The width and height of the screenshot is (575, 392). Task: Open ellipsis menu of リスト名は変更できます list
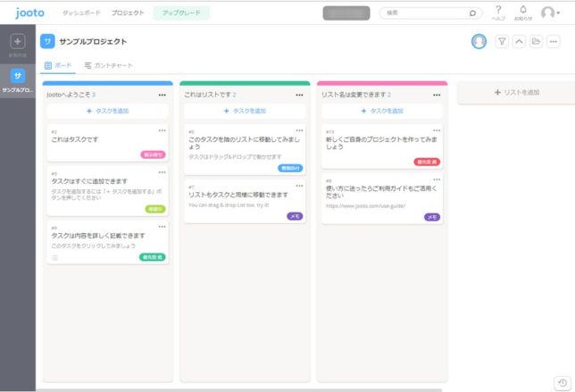tap(437, 95)
